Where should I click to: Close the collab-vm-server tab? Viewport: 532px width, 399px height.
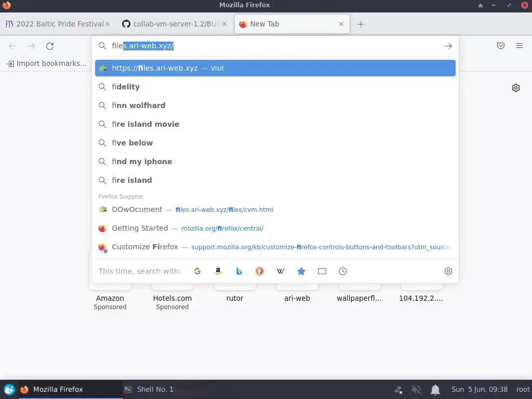[x=224, y=24]
